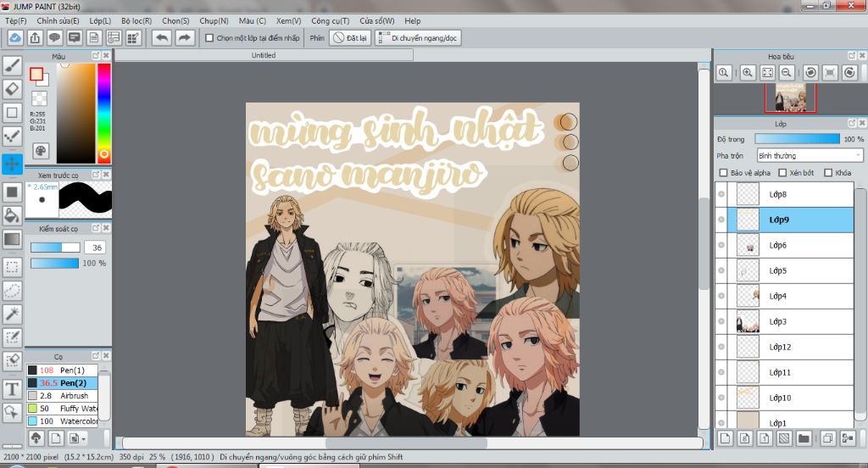This screenshot has height=468, width=868.
Task: Click the Undo arrow
Action: pyautogui.click(x=162, y=37)
